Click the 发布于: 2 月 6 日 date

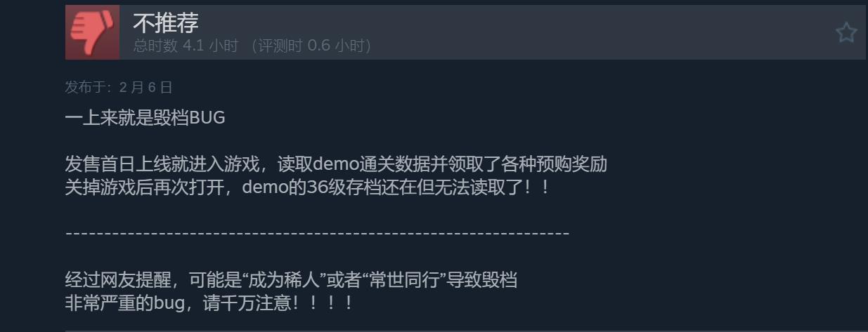119,87
